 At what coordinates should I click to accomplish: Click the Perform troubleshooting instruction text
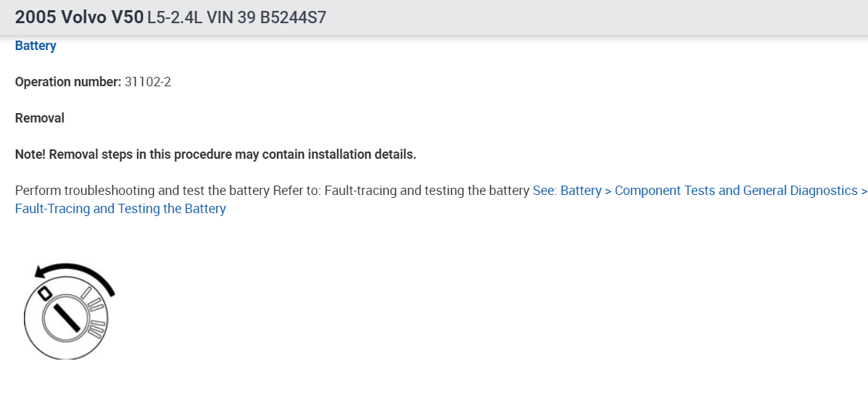point(272,191)
